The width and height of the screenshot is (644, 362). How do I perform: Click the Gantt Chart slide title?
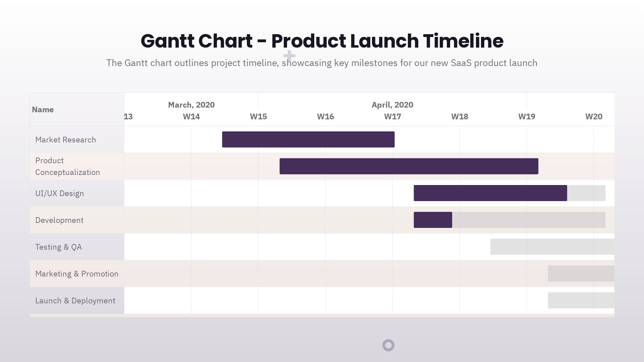point(322,41)
